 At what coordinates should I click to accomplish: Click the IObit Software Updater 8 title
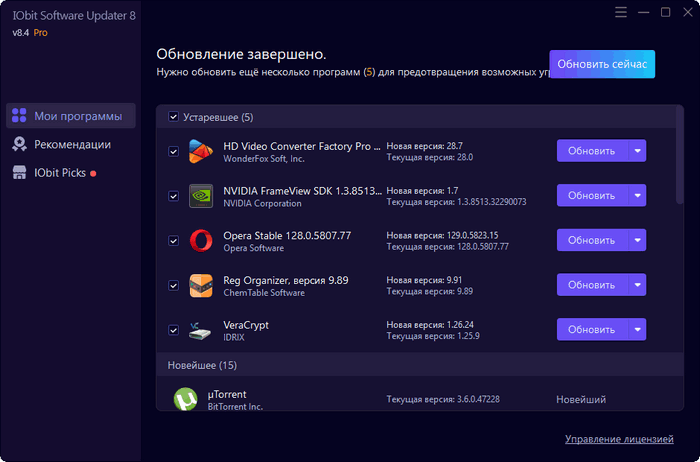point(74,16)
